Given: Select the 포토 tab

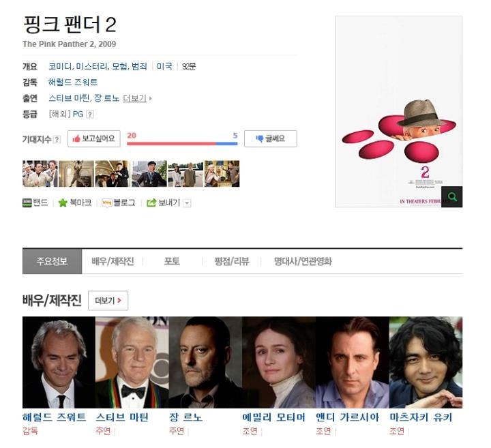Looking at the screenshot, I should pyautogui.click(x=172, y=261).
